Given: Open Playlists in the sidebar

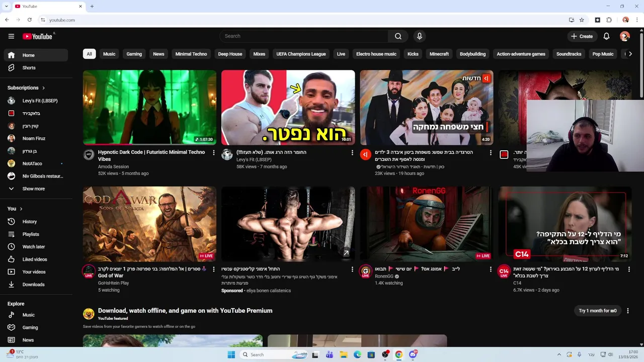Looking at the screenshot, I should (x=35, y=234).
